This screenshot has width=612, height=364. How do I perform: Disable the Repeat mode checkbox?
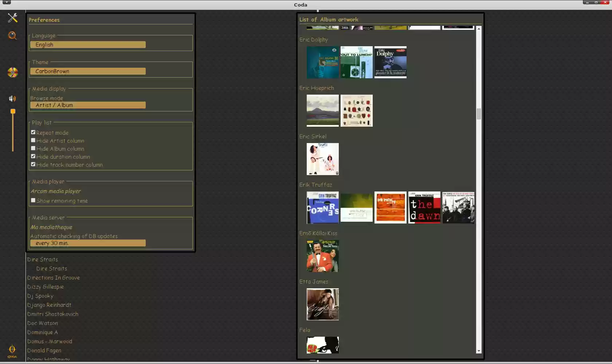[33, 132]
